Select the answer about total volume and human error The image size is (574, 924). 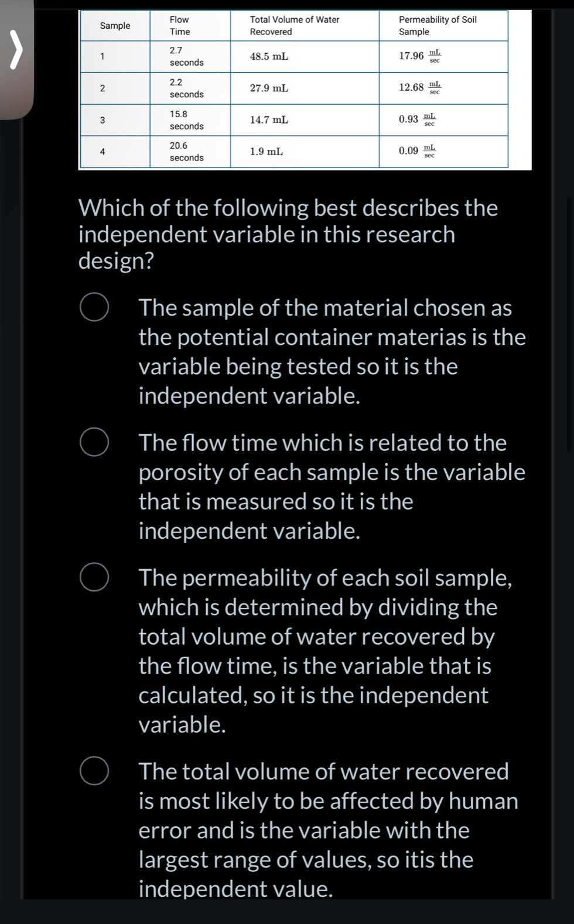click(94, 771)
